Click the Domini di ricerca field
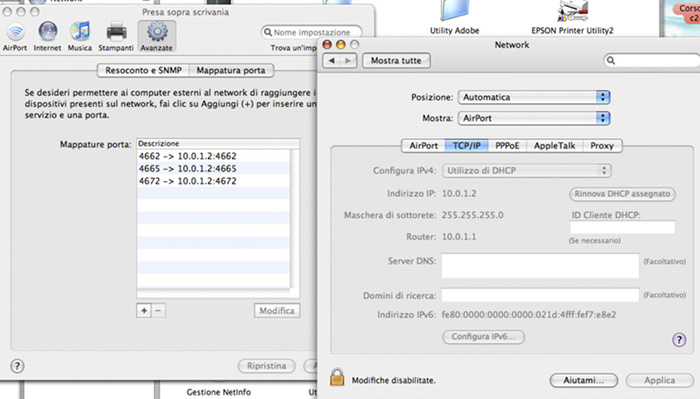Viewport: 700px width, 399px height. point(540,295)
